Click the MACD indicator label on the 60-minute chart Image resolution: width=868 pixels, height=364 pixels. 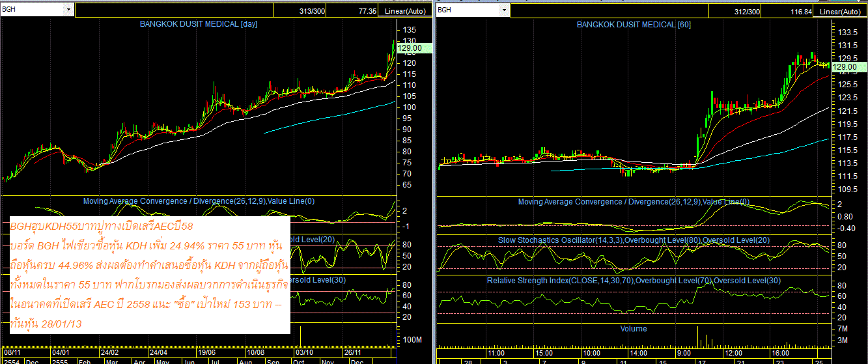pos(634,202)
